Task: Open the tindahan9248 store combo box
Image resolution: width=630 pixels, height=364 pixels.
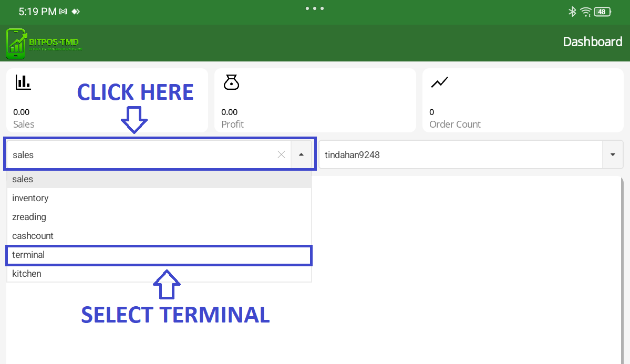Action: coord(461,154)
